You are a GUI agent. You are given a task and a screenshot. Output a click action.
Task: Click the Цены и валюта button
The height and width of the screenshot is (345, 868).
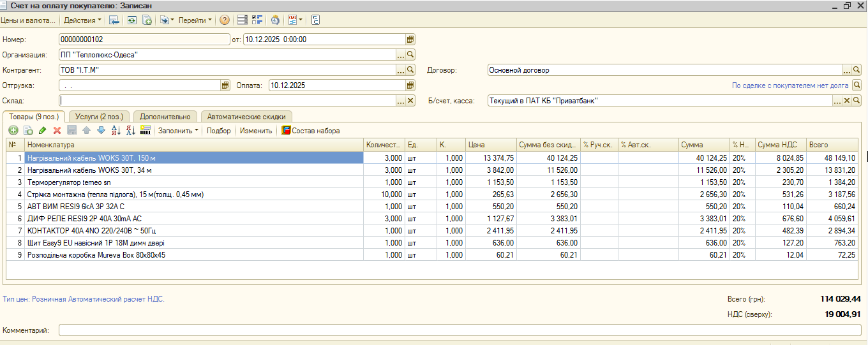click(x=28, y=20)
